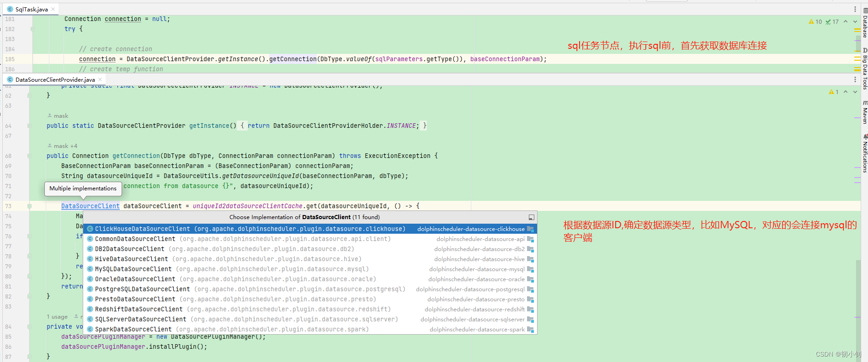This screenshot has height=362, width=868.
Task: Expand the folded getInstance method at line 64
Action: pos(29,126)
